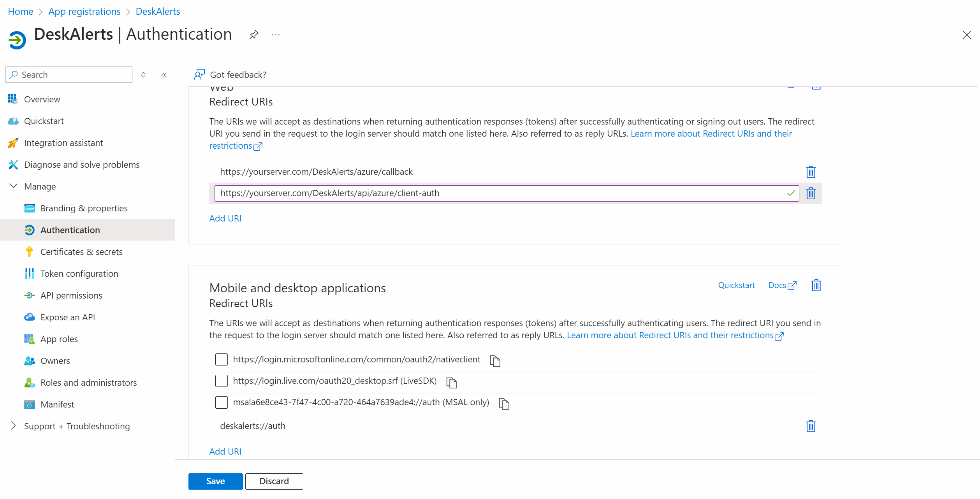Delete the client-auth redirect URI
Image resolution: width=980 pixels, height=499 pixels.
click(811, 193)
